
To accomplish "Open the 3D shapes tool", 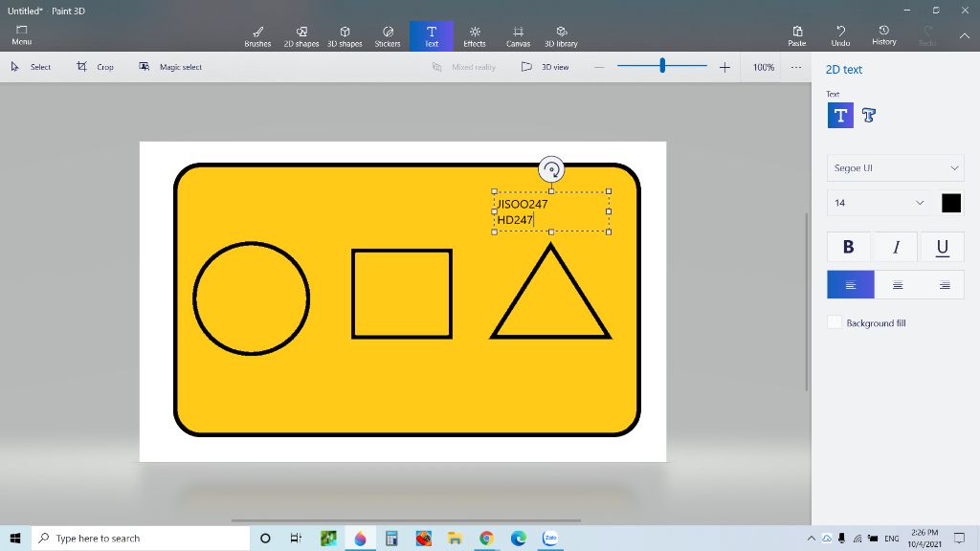I will [345, 36].
